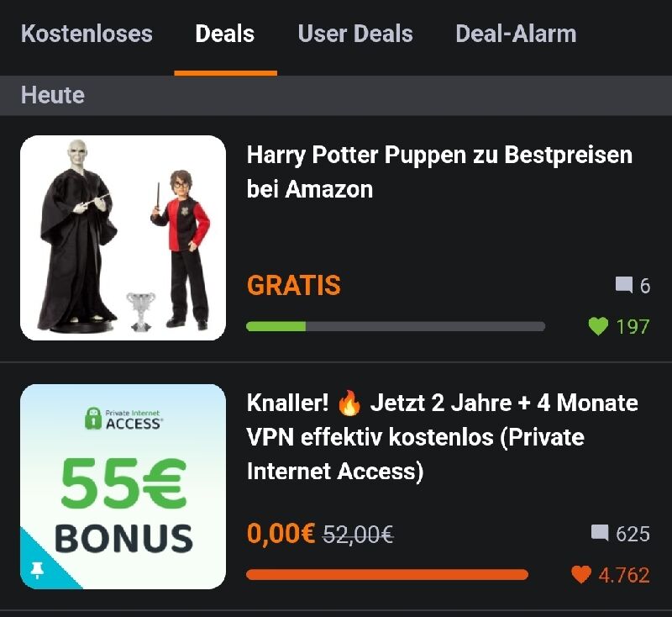
Task: Click the comment count 6
Action: [x=645, y=286]
